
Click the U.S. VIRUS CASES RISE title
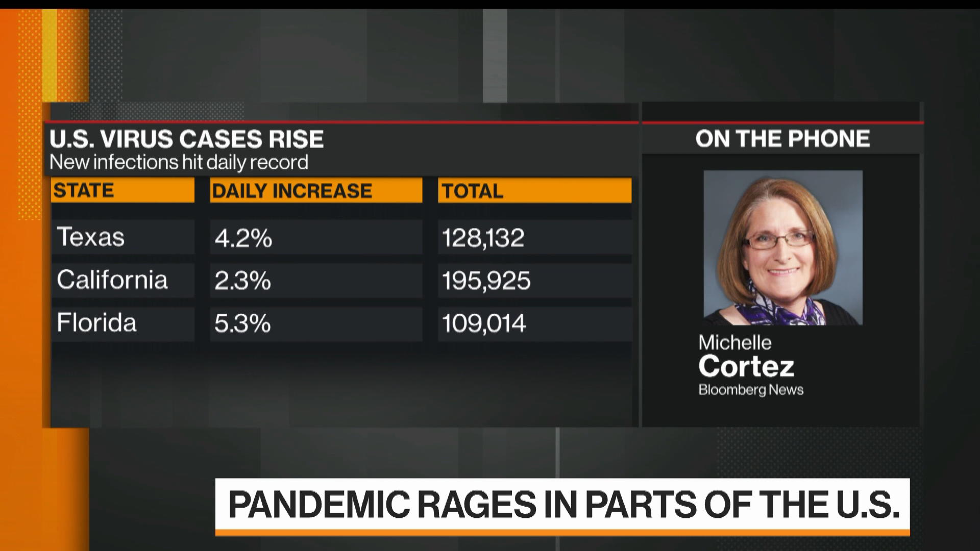point(187,139)
